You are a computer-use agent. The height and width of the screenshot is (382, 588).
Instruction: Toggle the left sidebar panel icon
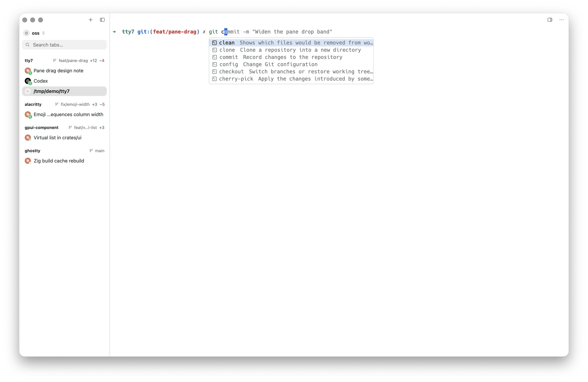[x=102, y=20]
